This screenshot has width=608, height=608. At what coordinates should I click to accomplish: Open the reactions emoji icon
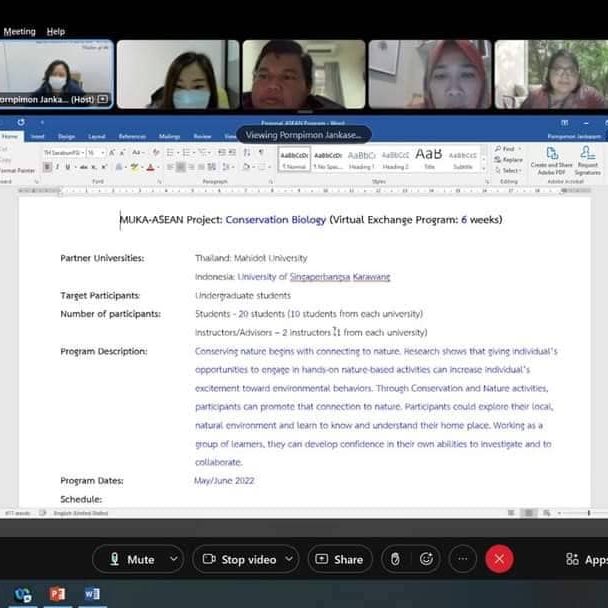pyautogui.click(x=428, y=559)
